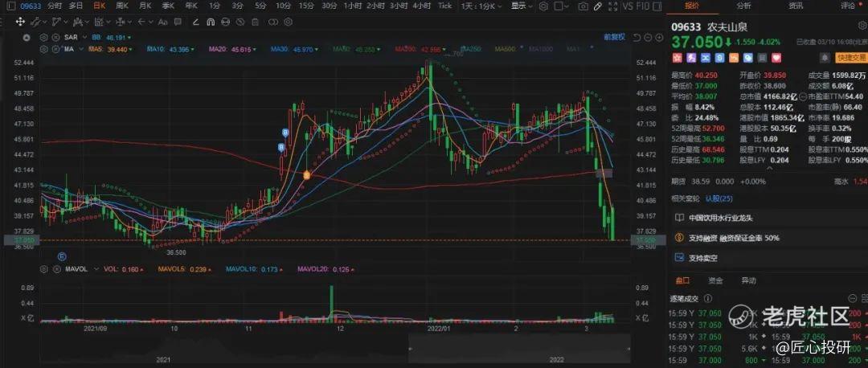Click 中国饮用水行业龙头 tag row
868x368 pixels.
[x=769, y=218]
